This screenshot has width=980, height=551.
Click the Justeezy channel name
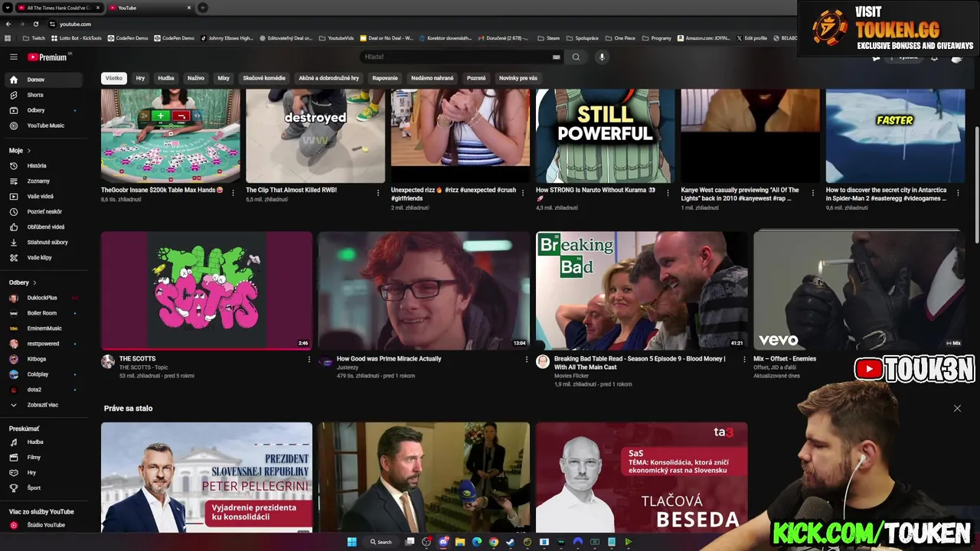(348, 367)
